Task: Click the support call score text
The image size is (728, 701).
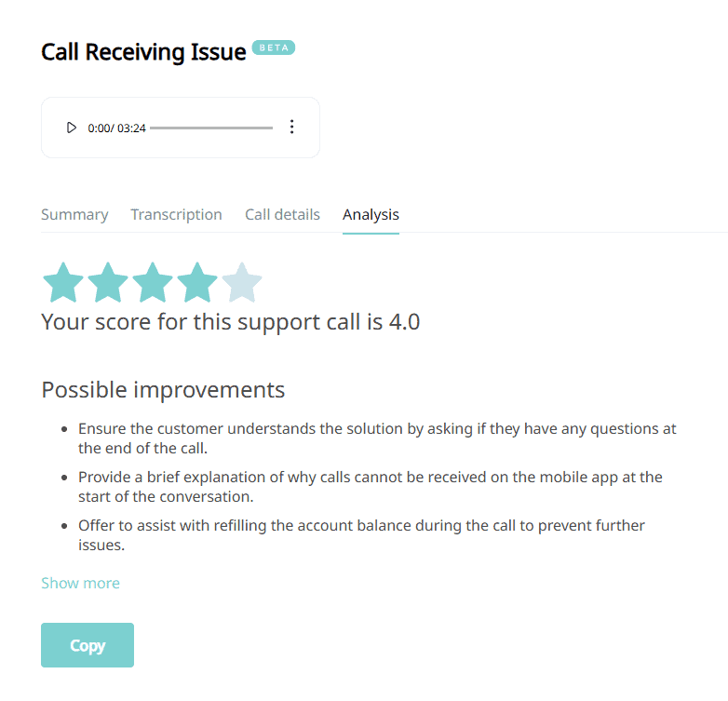Action: coord(231,323)
